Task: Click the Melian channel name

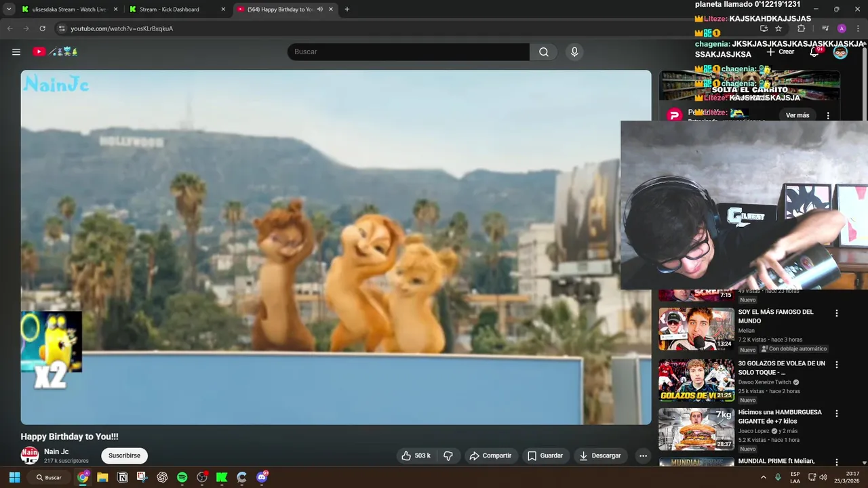Action: 746,331
